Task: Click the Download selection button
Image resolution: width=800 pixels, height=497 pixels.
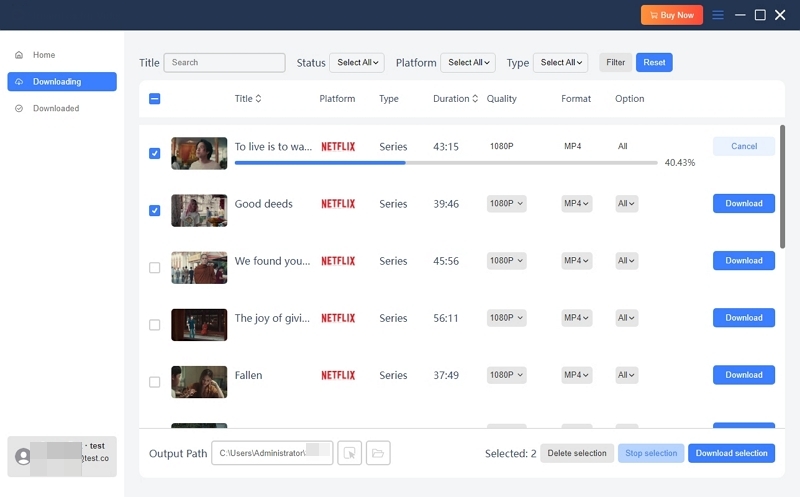Action: coord(731,453)
